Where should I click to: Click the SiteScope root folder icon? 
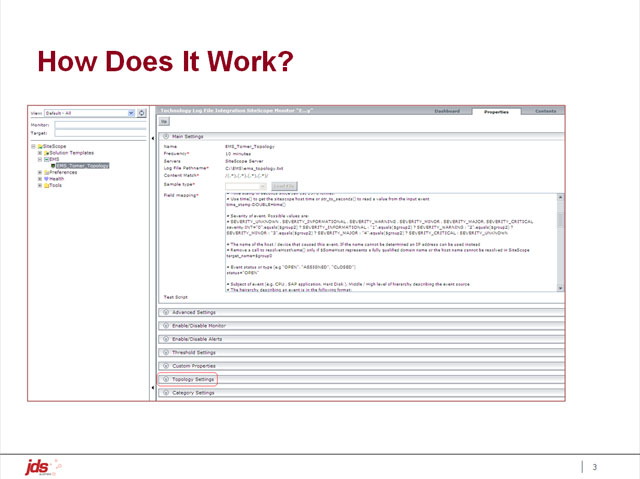coord(40,146)
